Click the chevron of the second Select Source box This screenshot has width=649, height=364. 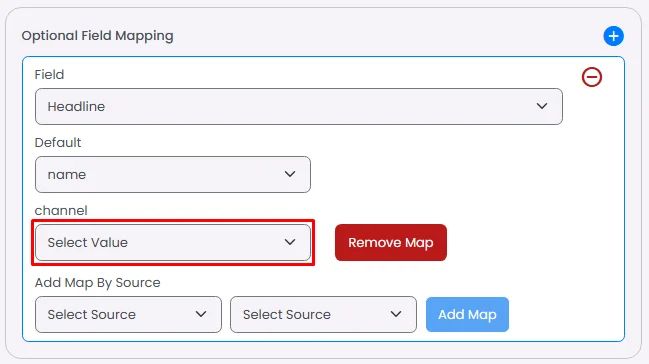pyautogui.click(x=396, y=314)
